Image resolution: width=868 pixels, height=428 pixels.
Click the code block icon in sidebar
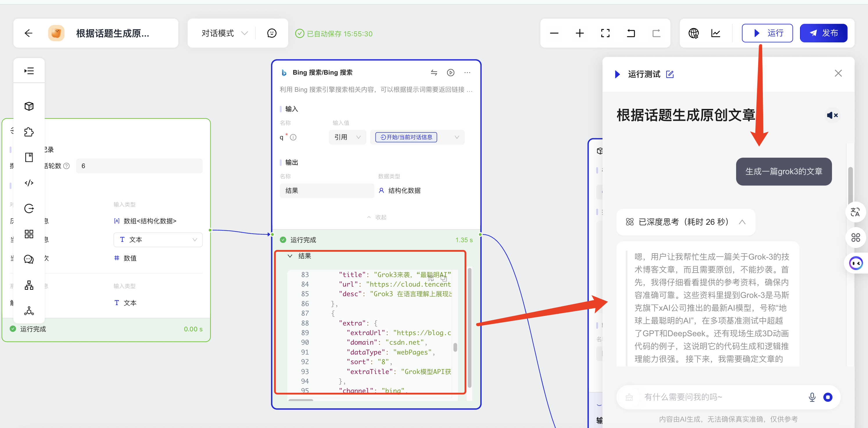[x=29, y=183]
